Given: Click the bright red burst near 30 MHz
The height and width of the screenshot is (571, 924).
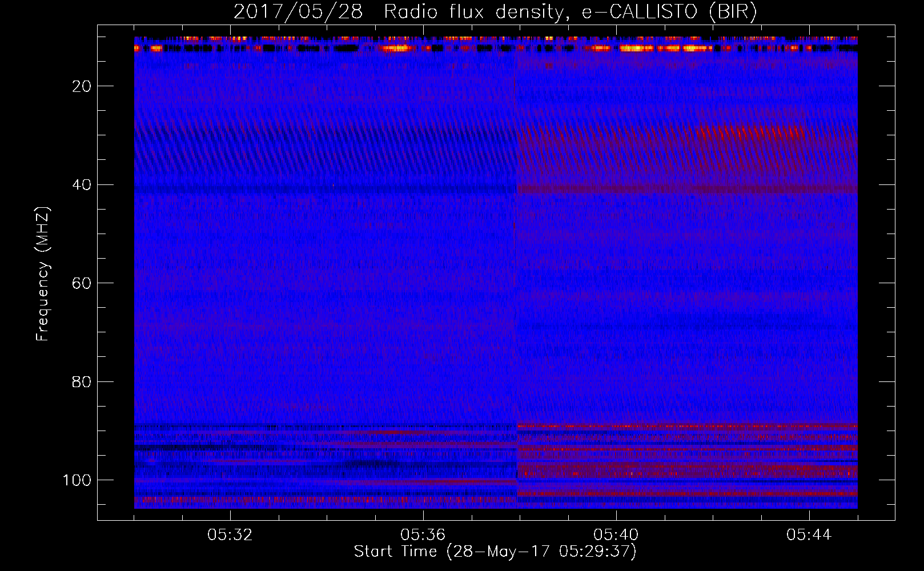Looking at the screenshot, I should [751, 132].
